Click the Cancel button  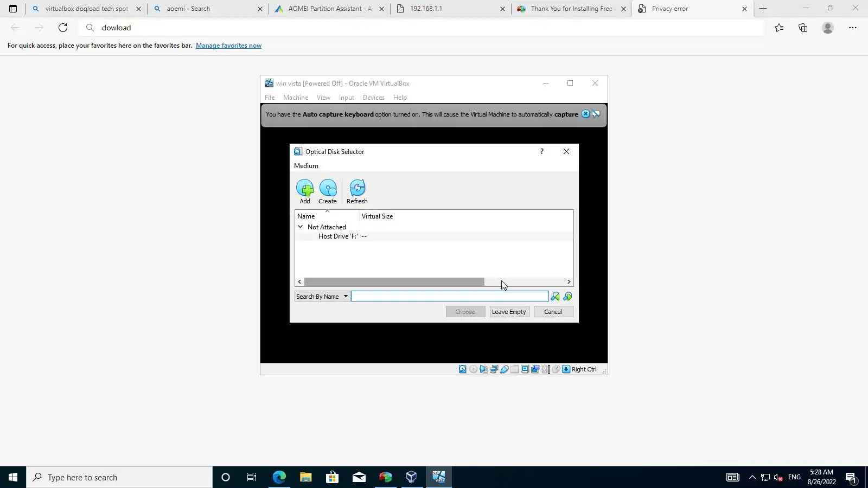(553, 312)
